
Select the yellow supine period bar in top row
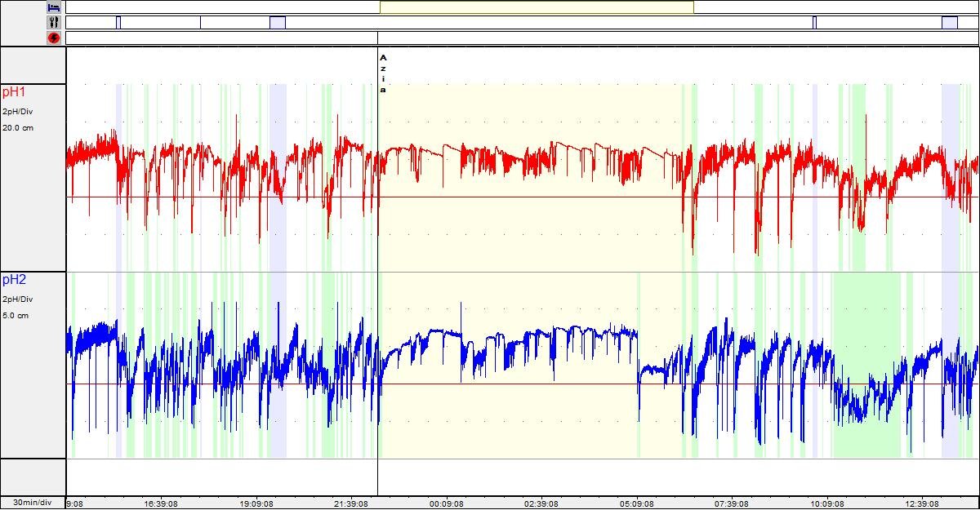pyautogui.click(x=537, y=7)
